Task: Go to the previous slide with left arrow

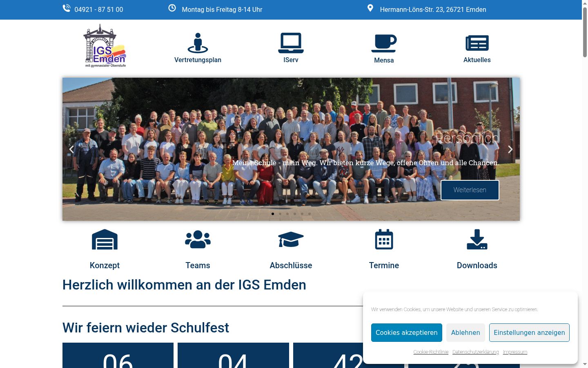Action: point(71,149)
